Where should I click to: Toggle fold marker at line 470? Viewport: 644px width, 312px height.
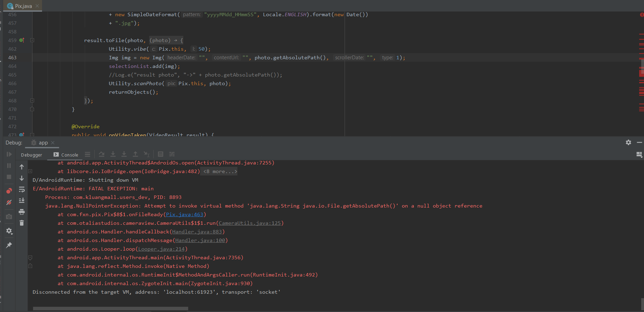(x=32, y=109)
